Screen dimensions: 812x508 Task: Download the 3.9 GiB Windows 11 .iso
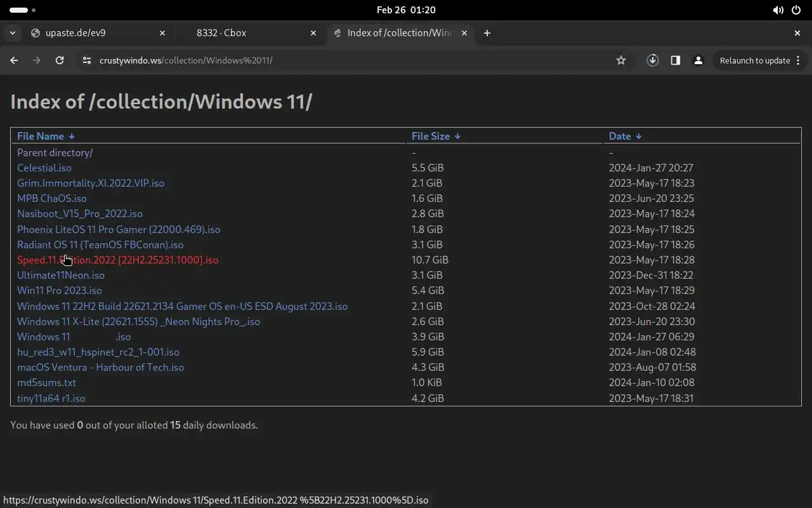(74, 337)
